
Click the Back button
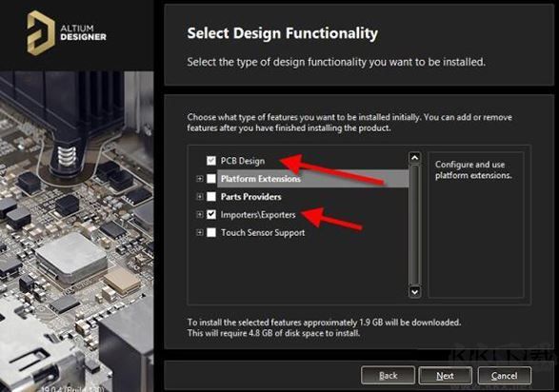388,376
